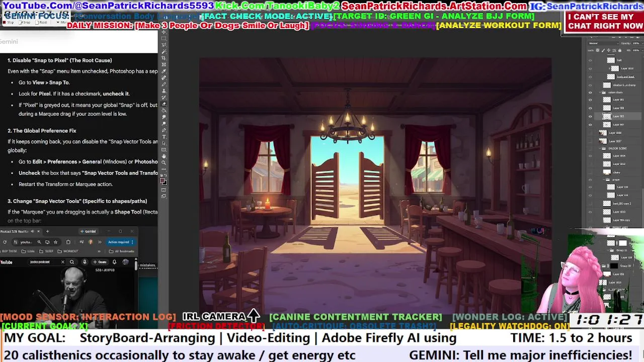The height and width of the screenshot is (362, 644).
Task: Hide Layer 947
Action: pyautogui.click(x=590, y=124)
